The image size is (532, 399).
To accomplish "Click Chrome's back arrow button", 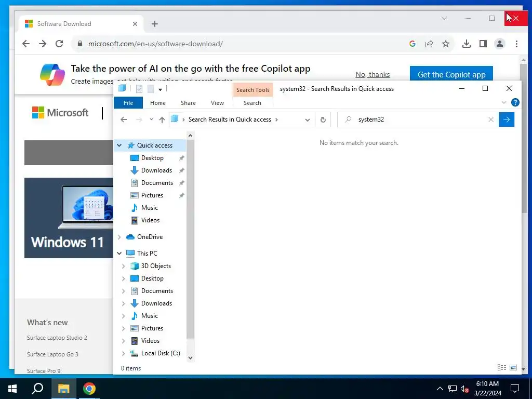I will [x=26, y=44].
